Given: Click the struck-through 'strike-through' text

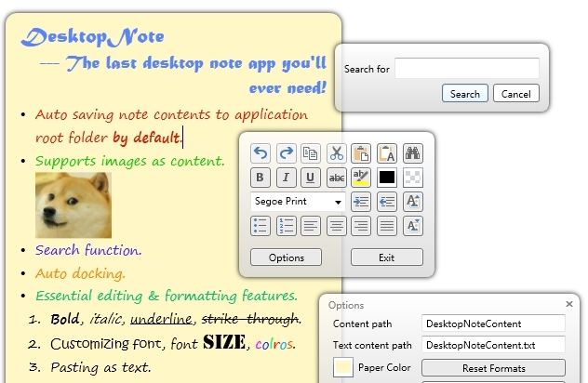Looking at the screenshot, I should click(250, 319).
